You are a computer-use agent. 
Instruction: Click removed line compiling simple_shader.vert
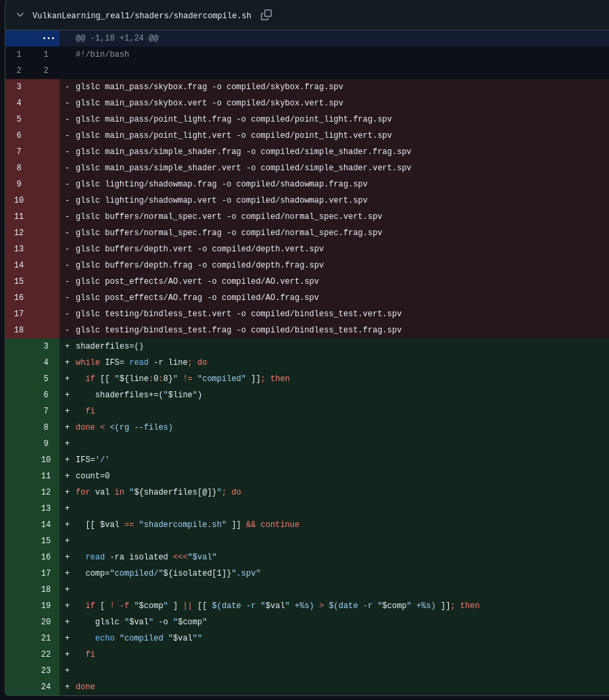click(x=243, y=168)
